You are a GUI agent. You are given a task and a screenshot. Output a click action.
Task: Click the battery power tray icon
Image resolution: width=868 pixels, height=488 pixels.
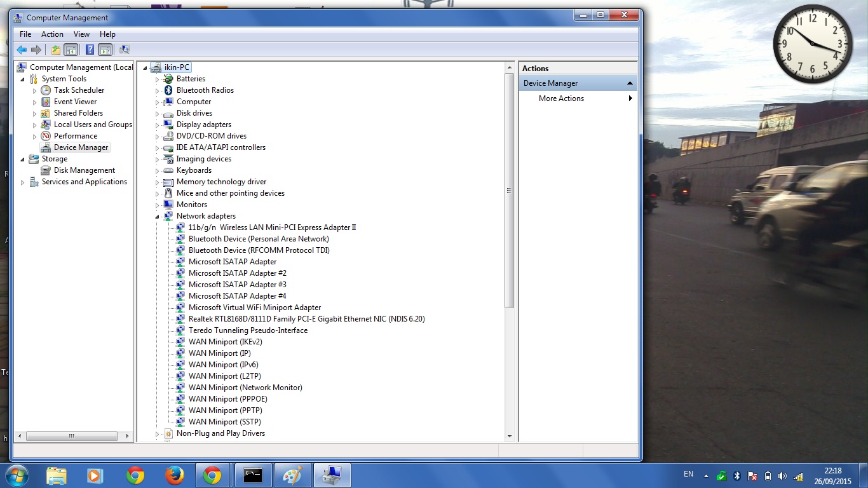click(x=768, y=476)
